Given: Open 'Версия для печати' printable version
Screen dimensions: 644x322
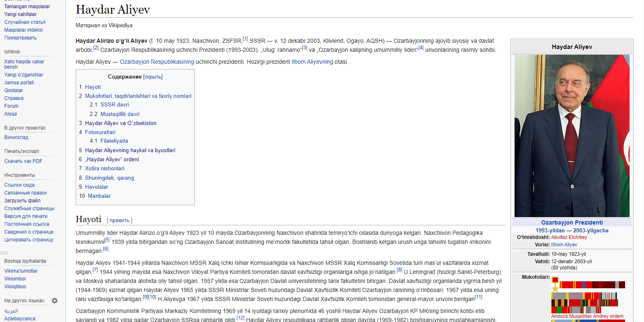Looking at the screenshot, I should click(x=26, y=216).
